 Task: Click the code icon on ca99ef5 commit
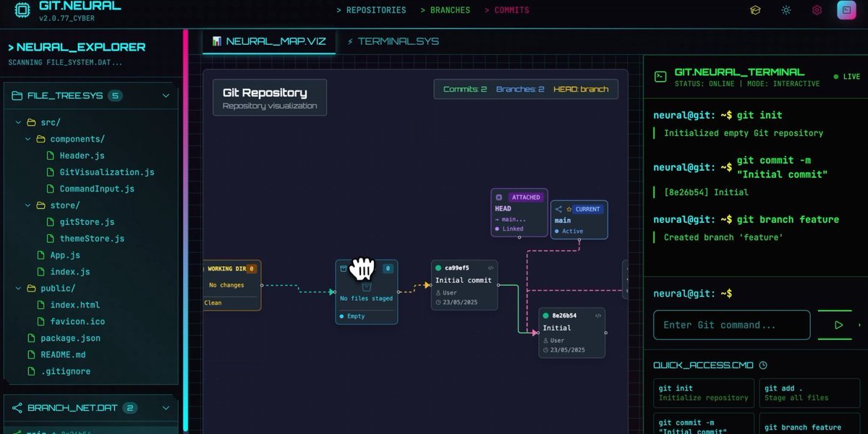click(x=491, y=268)
